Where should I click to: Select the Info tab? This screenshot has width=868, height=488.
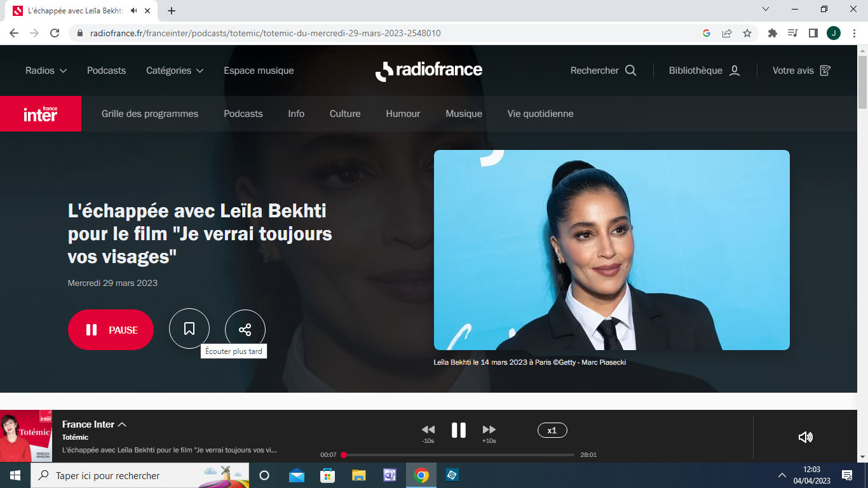coord(296,114)
